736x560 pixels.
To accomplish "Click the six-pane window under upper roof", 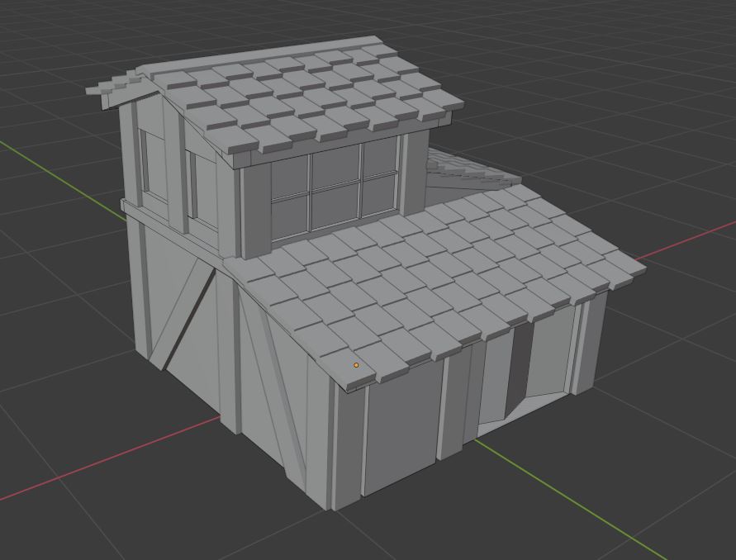I will coord(335,188).
